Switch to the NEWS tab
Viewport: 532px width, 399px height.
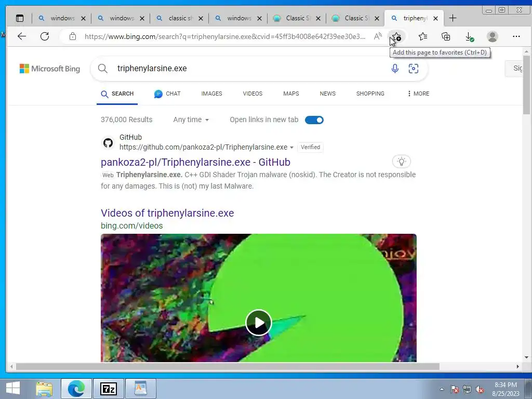[x=327, y=94]
